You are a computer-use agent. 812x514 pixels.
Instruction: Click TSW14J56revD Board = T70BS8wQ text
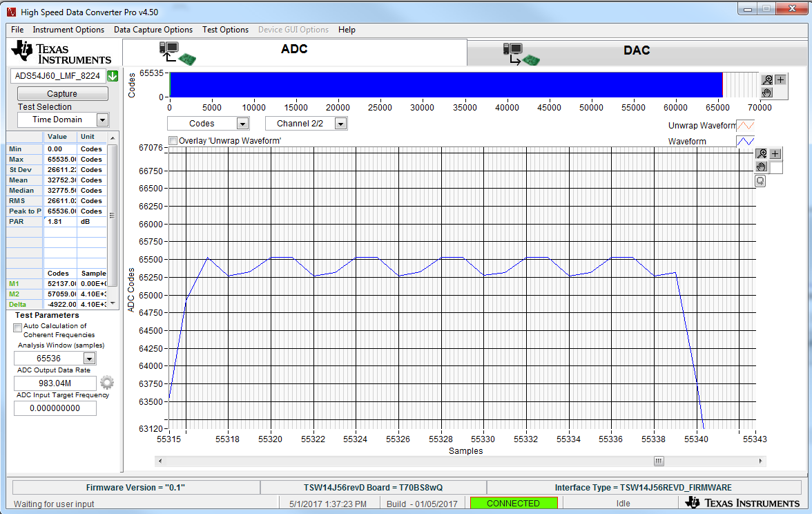click(x=374, y=488)
